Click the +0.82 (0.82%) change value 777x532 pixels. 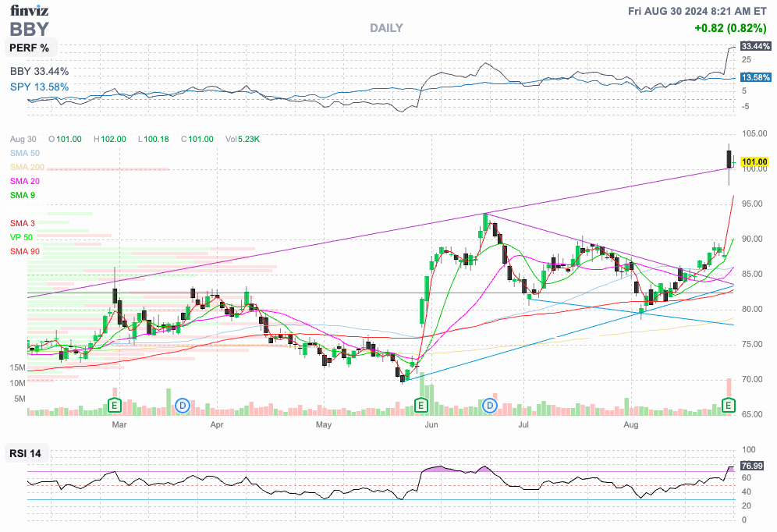[x=730, y=28]
